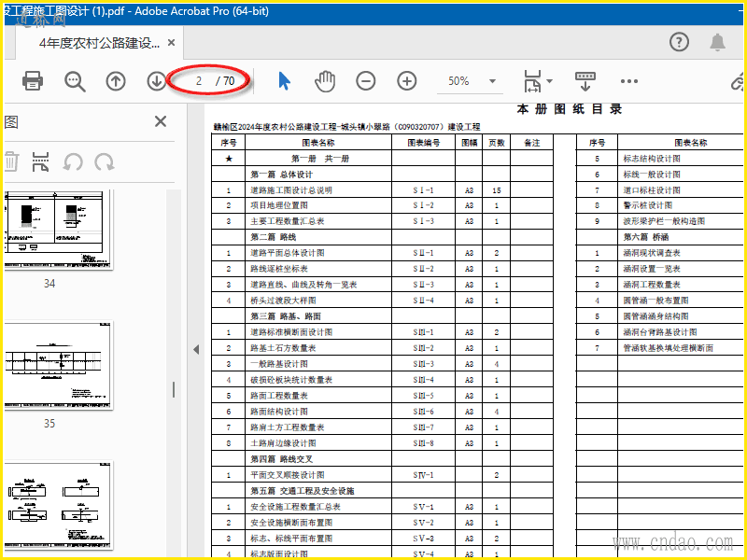The height and width of the screenshot is (560, 747).
Task: Click the page number field showing 2
Action: tap(199, 81)
